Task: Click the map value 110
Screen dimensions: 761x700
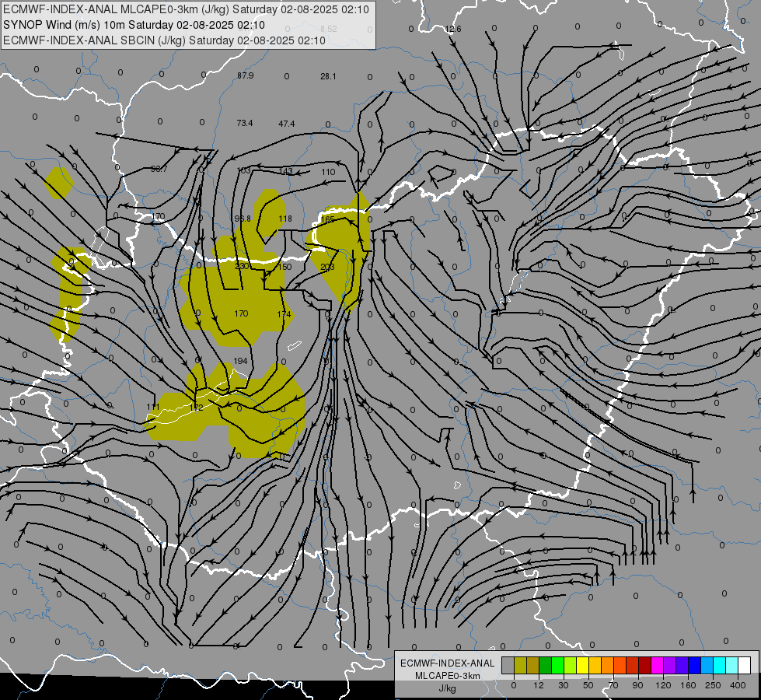Action: pyautogui.click(x=328, y=172)
